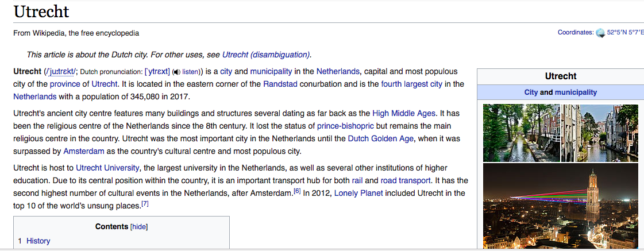Open the Utrecht (disambiguation) link

[x=266, y=55]
